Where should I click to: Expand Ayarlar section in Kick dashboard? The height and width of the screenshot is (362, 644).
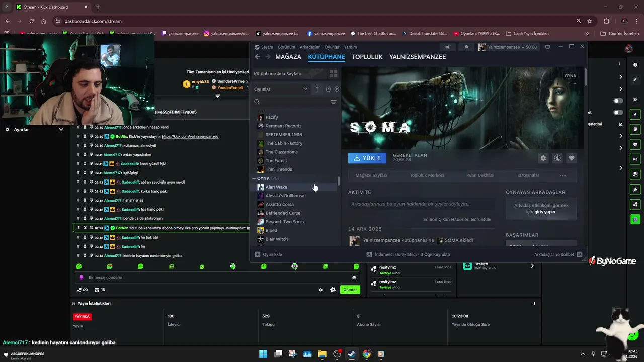[x=61, y=129]
